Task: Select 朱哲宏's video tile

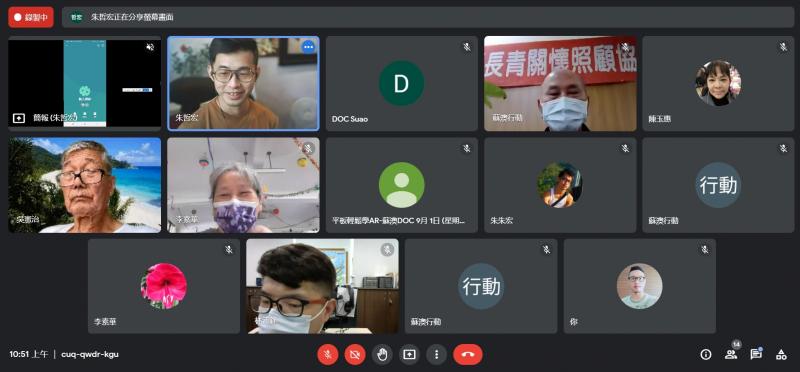Action: pyautogui.click(x=243, y=83)
